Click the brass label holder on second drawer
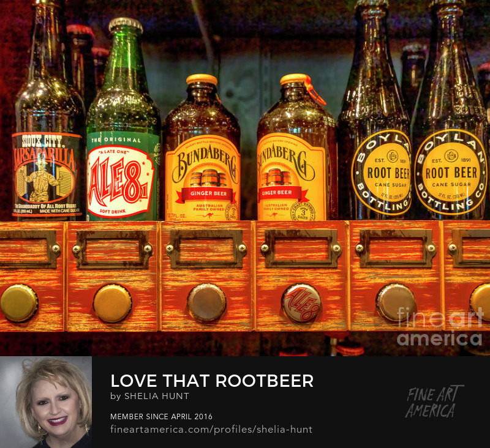 point(112,249)
